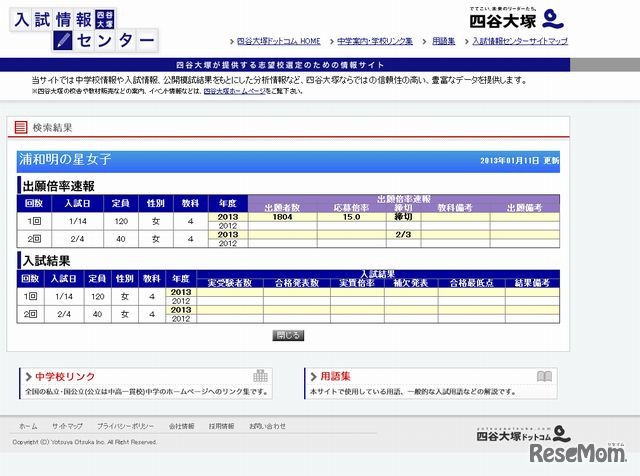640x476 pixels.
Task: Open お問い合わせ in footer
Action: [267, 426]
